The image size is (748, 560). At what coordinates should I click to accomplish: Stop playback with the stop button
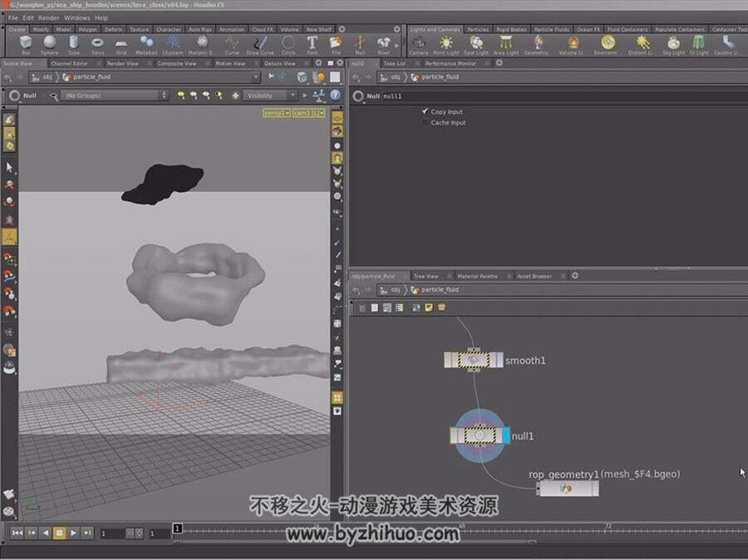(59, 533)
